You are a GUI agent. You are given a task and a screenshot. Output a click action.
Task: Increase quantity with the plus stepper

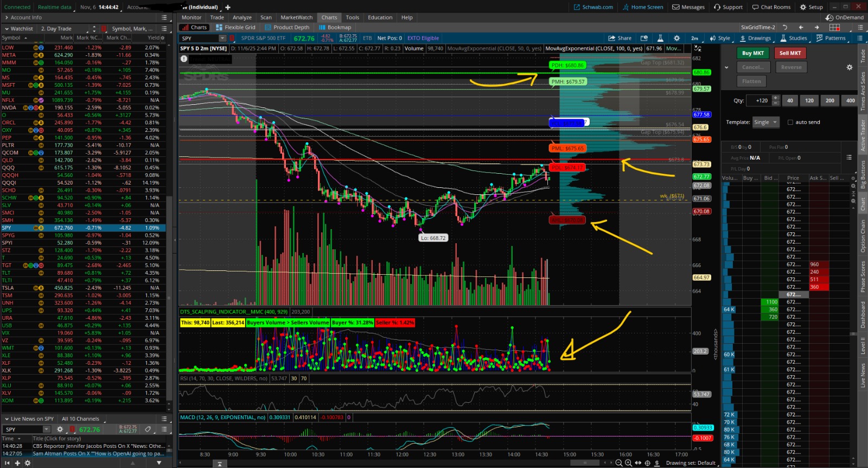click(776, 98)
